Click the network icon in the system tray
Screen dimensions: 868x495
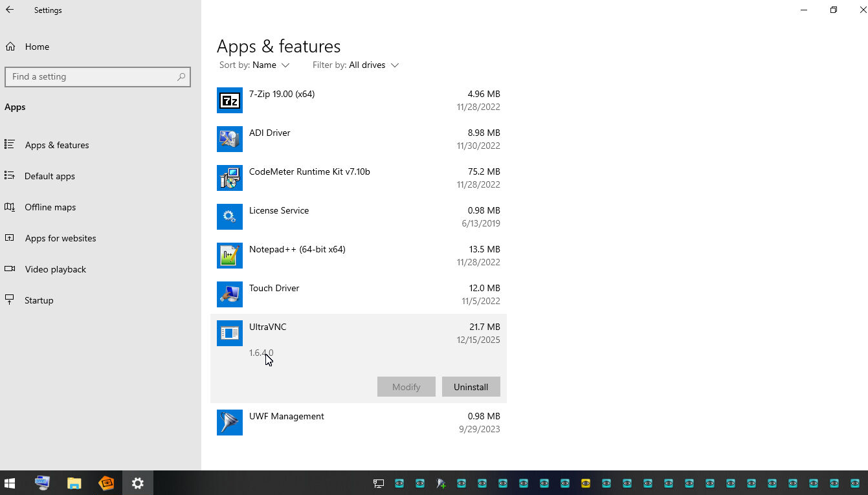379,483
